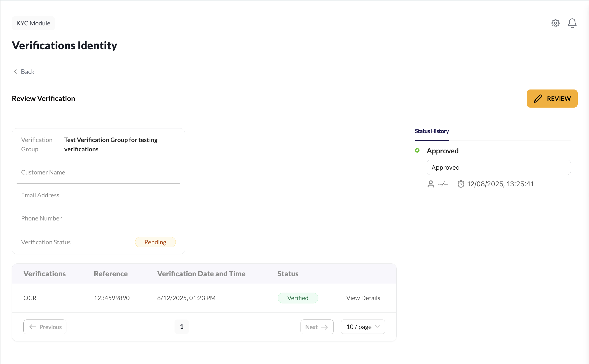This screenshot has width=589, height=364.
Task: Click the green status indicator beside Approved
Action: point(417,150)
